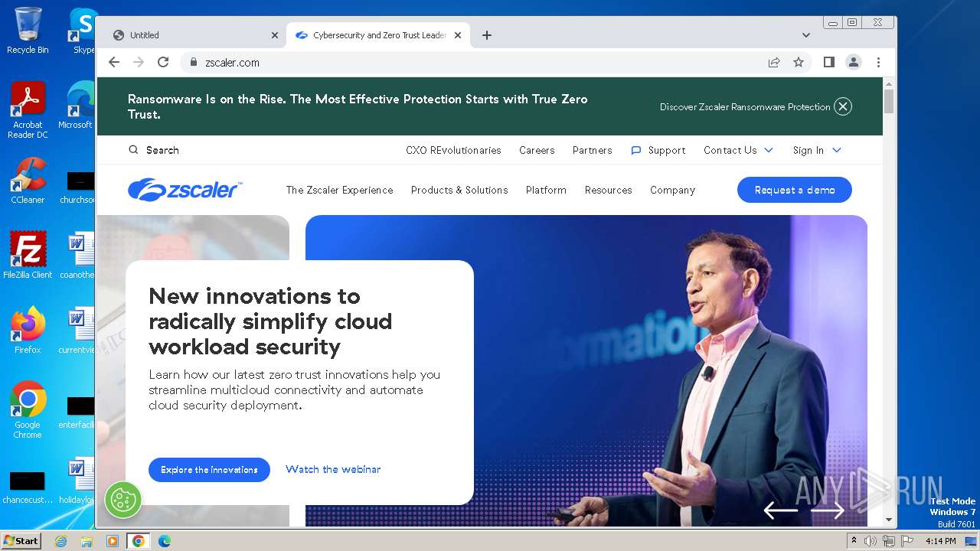The height and width of the screenshot is (551, 980).
Task: Bookmark this page with the star icon
Action: click(799, 62)
